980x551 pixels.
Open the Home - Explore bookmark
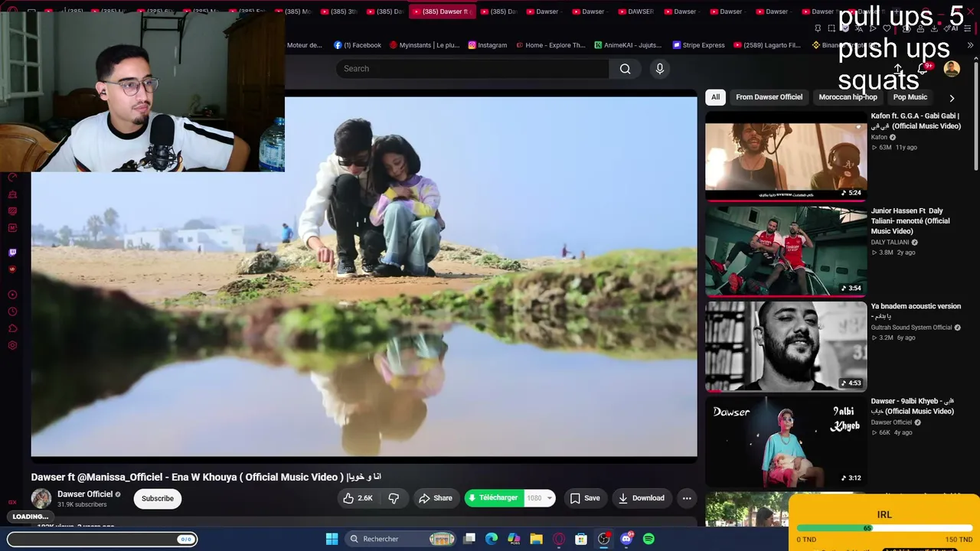point(550,45)
